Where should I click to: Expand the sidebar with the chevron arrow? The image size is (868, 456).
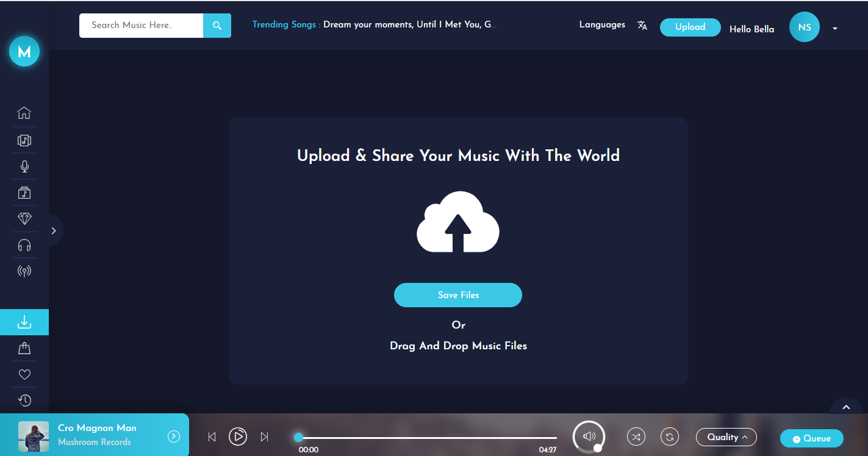(x=54, y=230)
